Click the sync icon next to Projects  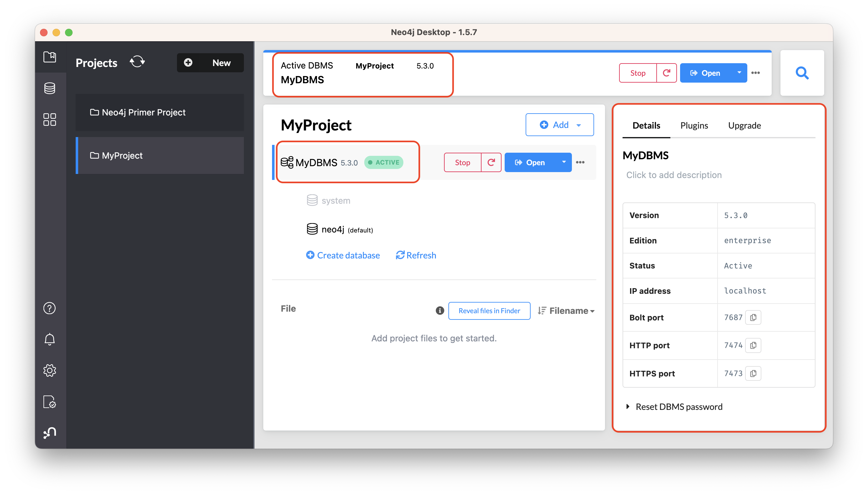[137, 62]
